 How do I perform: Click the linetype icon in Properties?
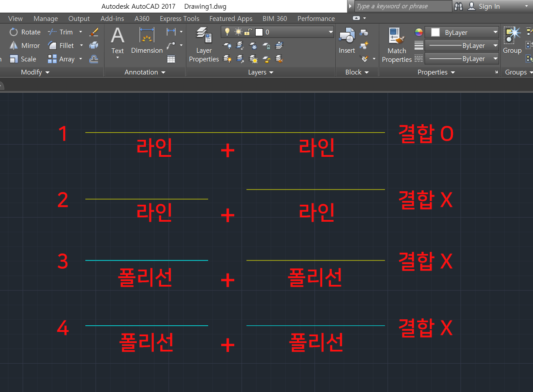click(418, 58)
